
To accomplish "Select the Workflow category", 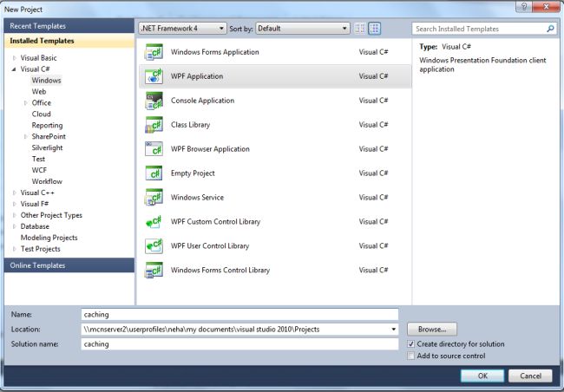I will [x=47, y=181].
